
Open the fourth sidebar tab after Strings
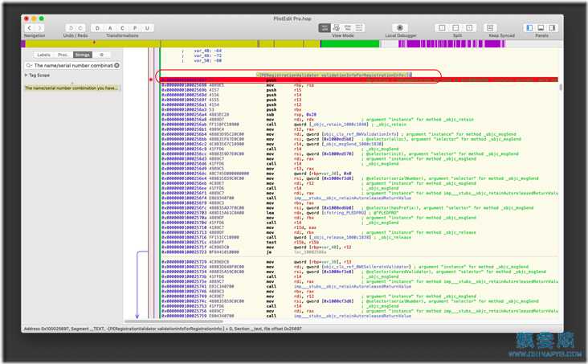pos(102,55)
